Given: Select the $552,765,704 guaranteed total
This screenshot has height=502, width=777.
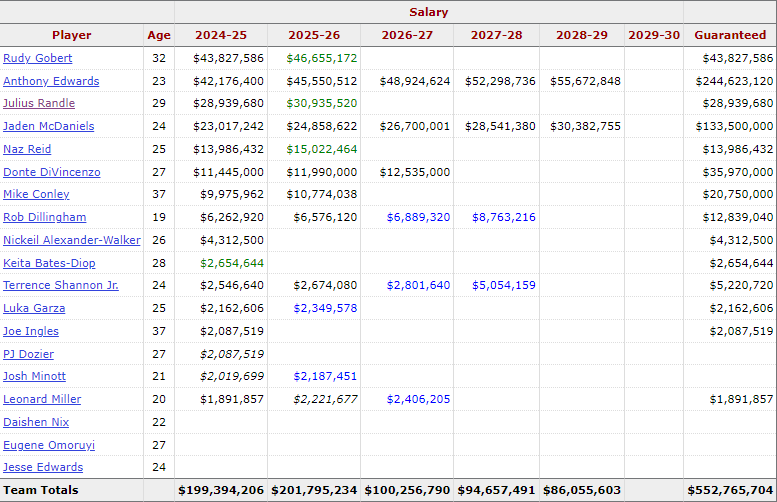Looking at the screenshot, I should tap(730, 490).
